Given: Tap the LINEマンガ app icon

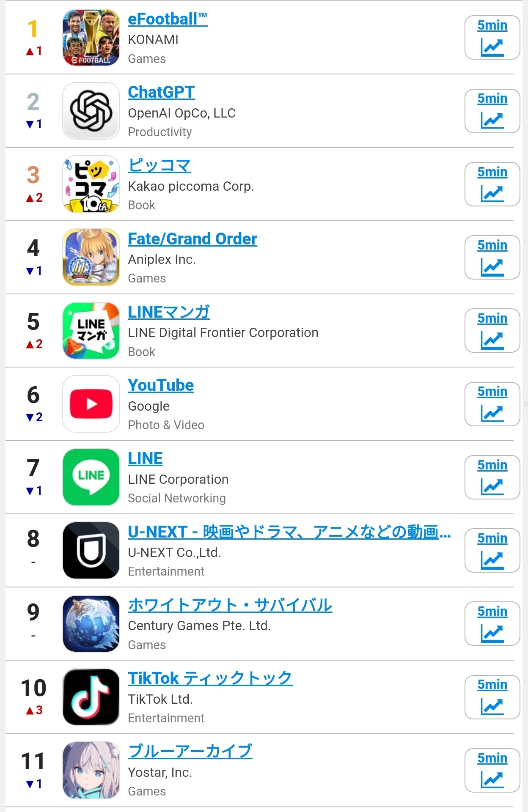Looking at the screenshot, I should pos(91,331).
